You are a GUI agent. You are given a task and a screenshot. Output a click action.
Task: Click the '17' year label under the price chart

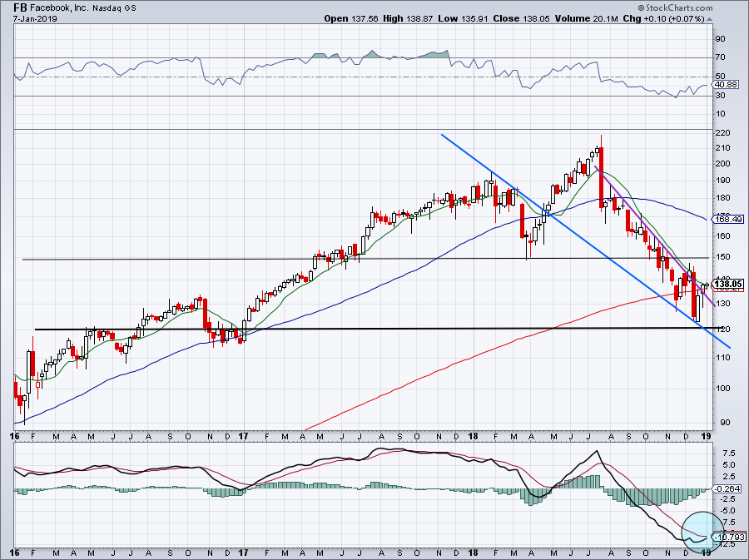(x=243, y=436)
